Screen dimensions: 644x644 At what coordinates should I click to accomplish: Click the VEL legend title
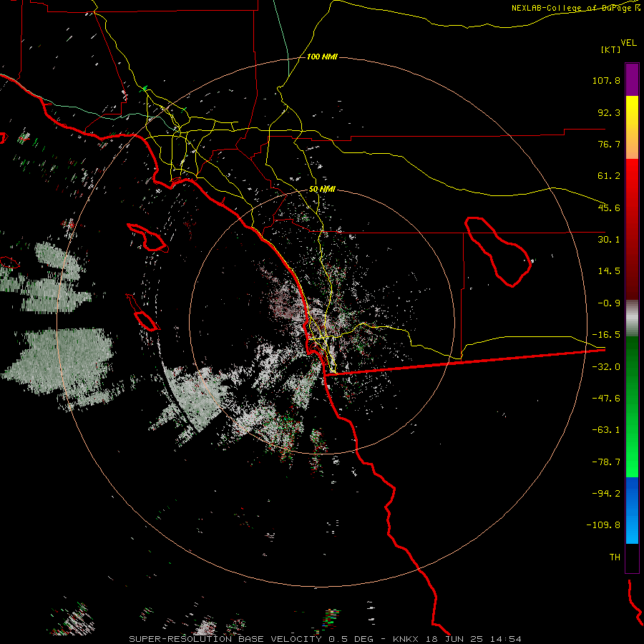coord(628,42)
